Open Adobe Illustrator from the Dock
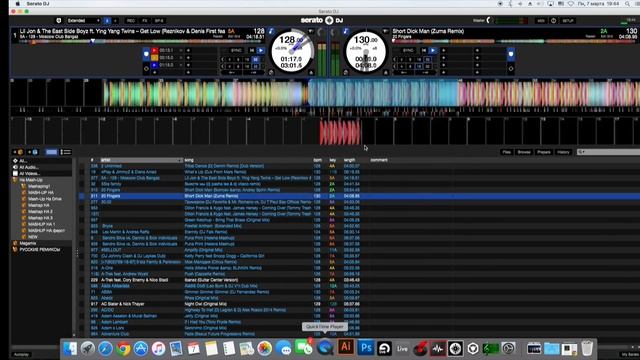This screenshot has width=640, height=360. [x=346, y=348]
